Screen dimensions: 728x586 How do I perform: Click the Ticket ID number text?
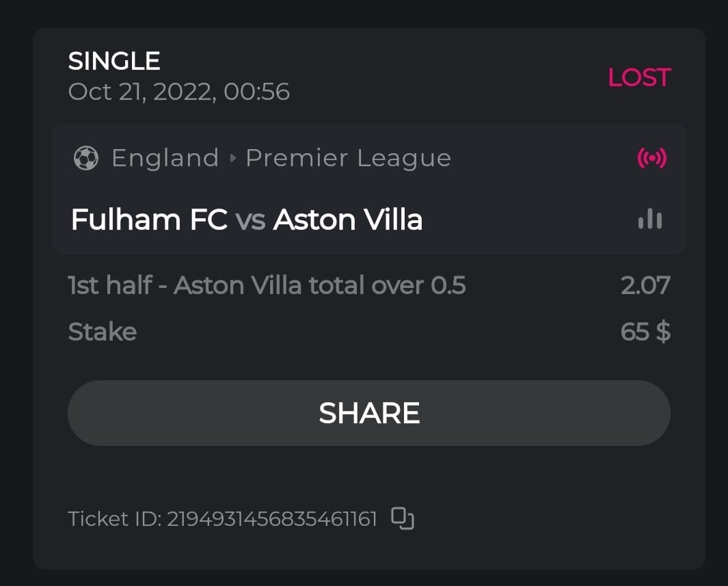coord(272,519)
